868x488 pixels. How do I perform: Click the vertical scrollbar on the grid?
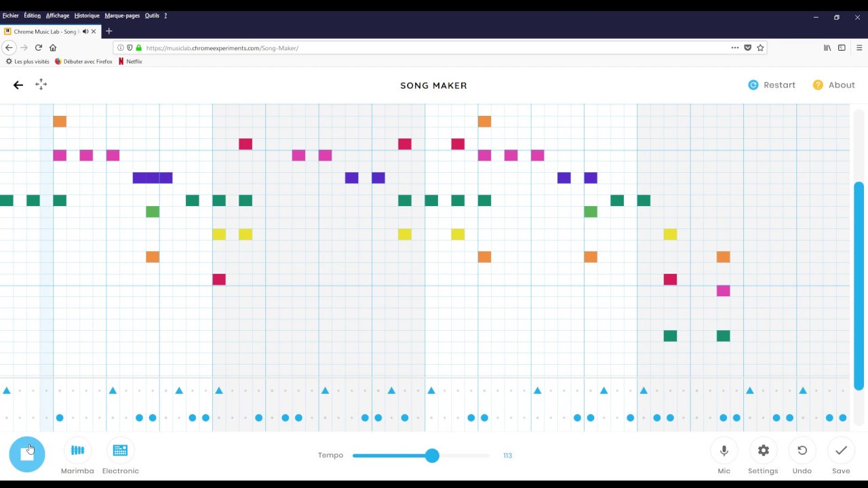pyautogui.click(x=859, y=285)
